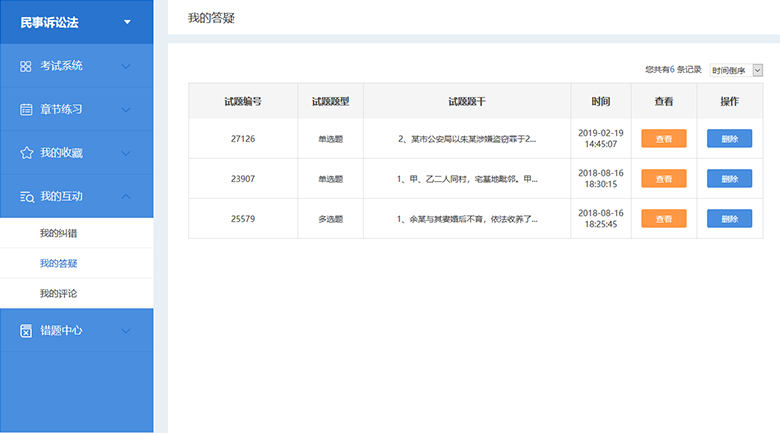Viewport: 780px width, 433px height.
Task: View question 27126 with 查看 button
Action: click(664, 139)
